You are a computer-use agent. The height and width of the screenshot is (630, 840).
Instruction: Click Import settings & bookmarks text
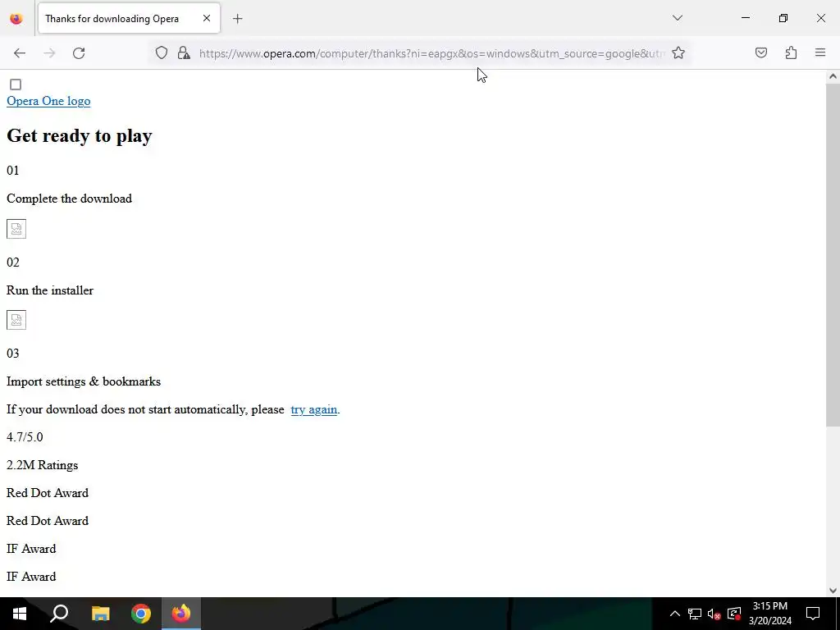pos(84,381)
